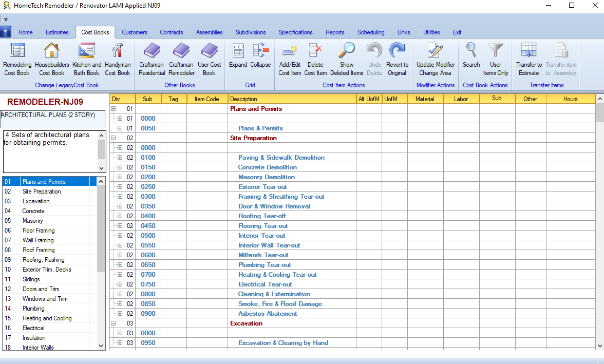Click the Exit tab
The image size is (604, 364).
click(457, 32)
